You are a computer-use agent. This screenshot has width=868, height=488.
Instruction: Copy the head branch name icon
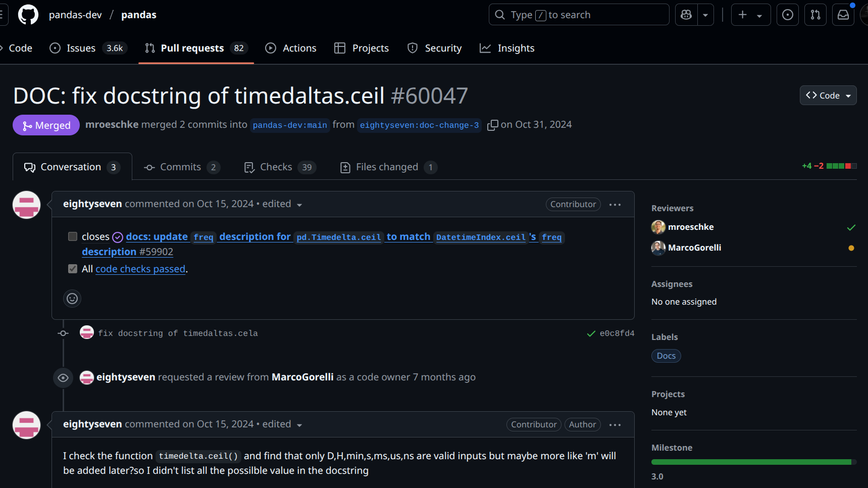(492, 125)
